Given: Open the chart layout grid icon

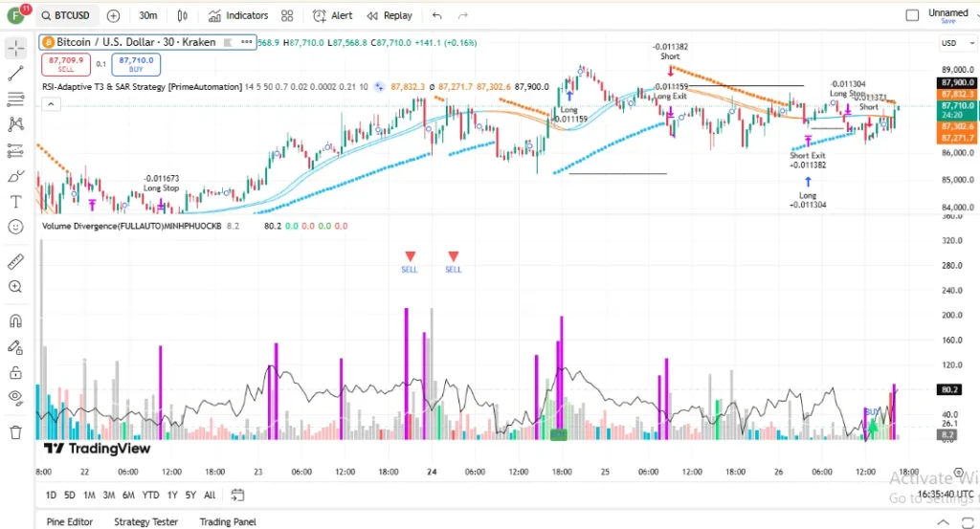Looking at the screenshot, I should pos(287,15).
